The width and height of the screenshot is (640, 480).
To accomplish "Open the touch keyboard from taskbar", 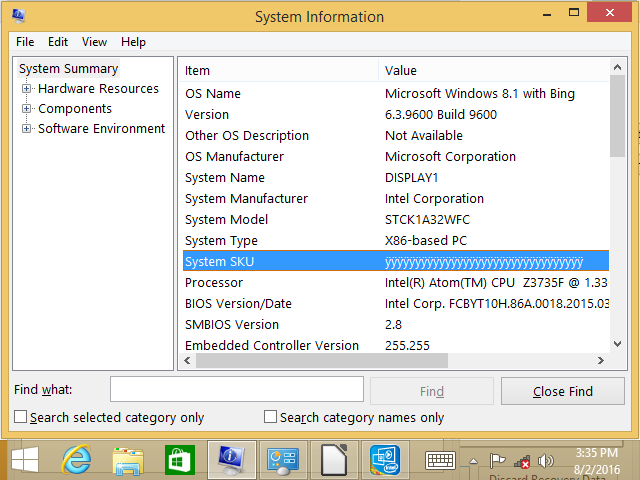I will (x=440, y=461).
